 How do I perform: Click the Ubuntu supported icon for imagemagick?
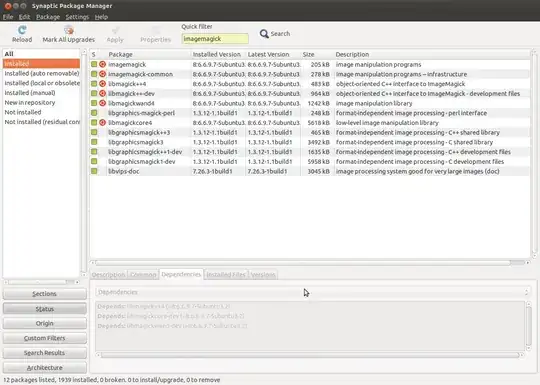pos(102,64)
